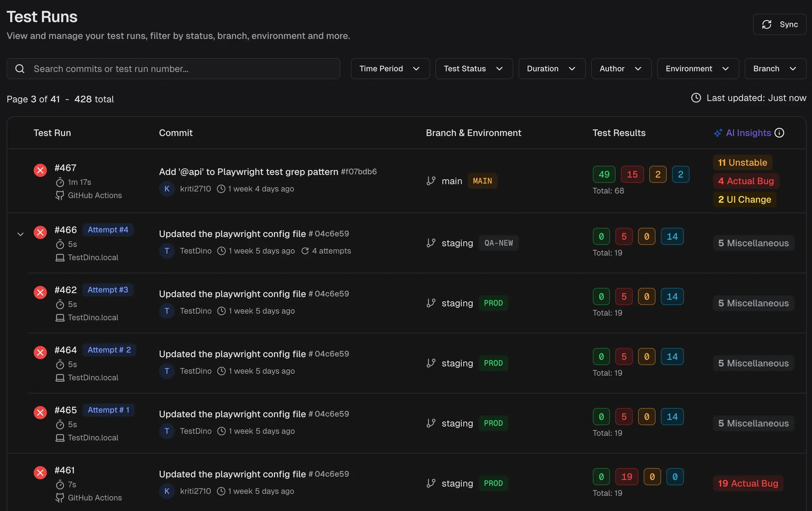Click the 11 Unstable insight tag
Screen dimensions: 812x511
coord(742,162)
